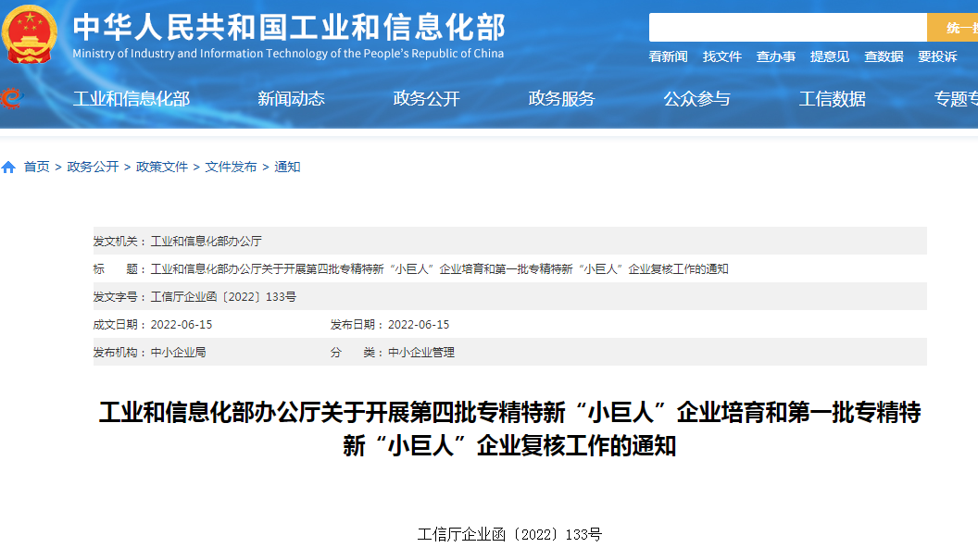Click the 专题 navigation tab at right edge
Viewport: 978px width, 560px height.
pyautogui.click(x=956, y=98)
